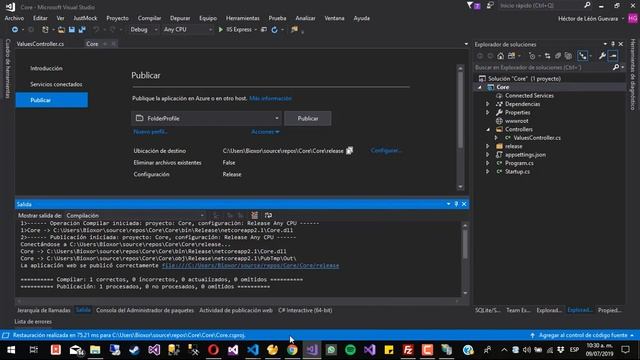Click the Configurar link
The image size is (640, 360).
[386, 151]
